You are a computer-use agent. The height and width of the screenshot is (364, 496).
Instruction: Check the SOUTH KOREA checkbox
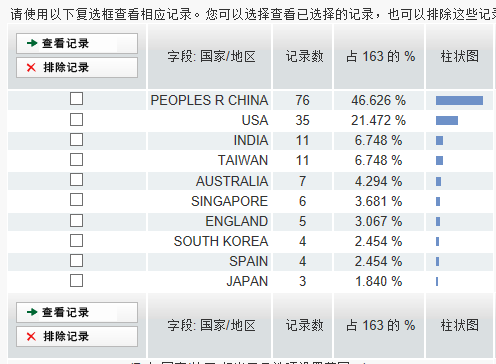(x=76, y=241)
